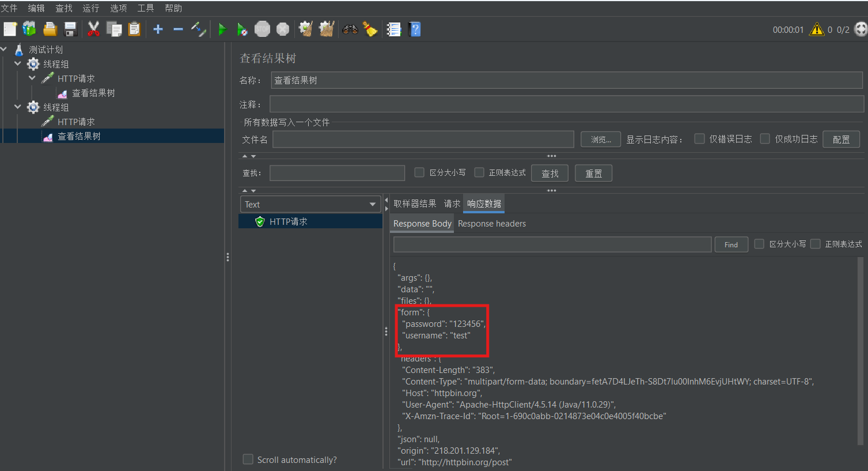Open Search with binoculars icon
This screenshot has height=471, width=868.
350,29
